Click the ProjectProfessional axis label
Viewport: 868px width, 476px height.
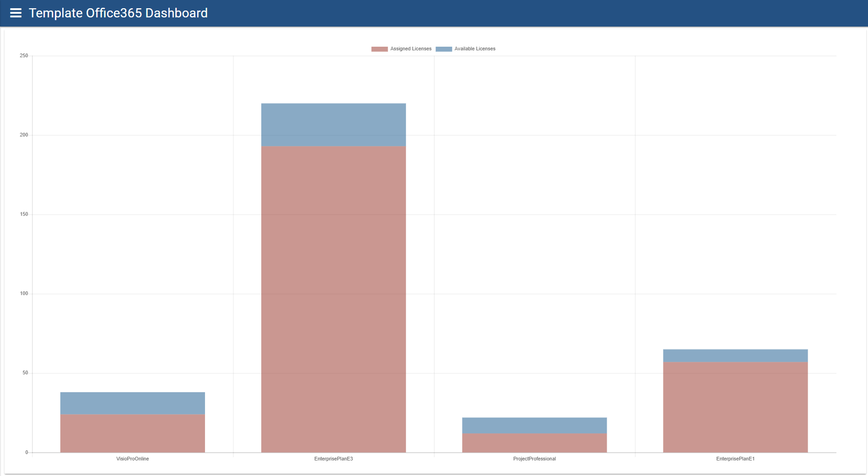[x=534, y=459]
